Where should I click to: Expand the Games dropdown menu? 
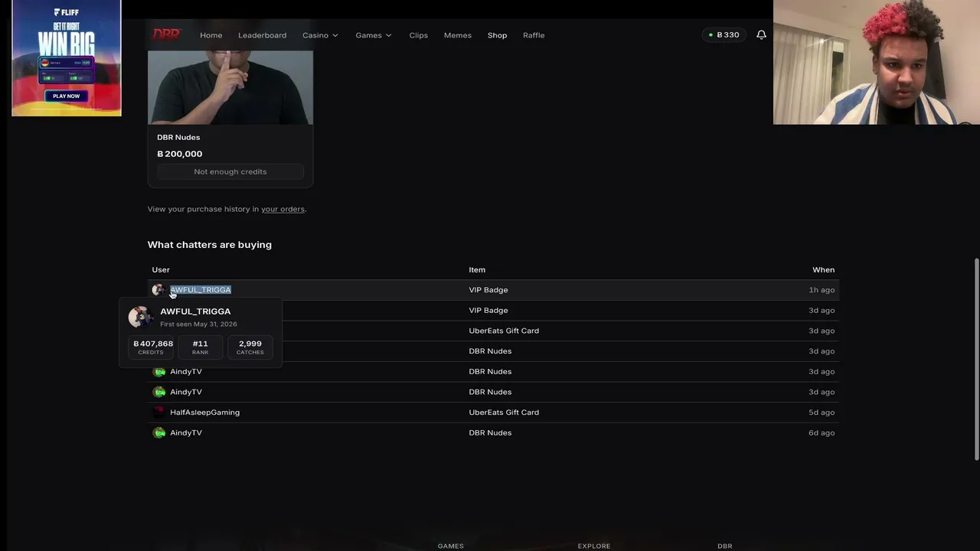pos(374,35)
